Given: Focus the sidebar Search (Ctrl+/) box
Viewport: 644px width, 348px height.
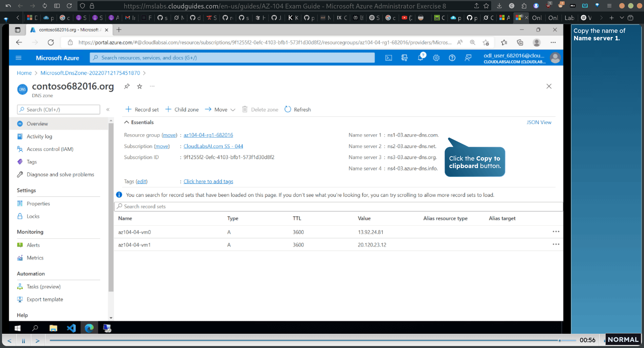Looking at the screenshot, I should coord(58,109).
